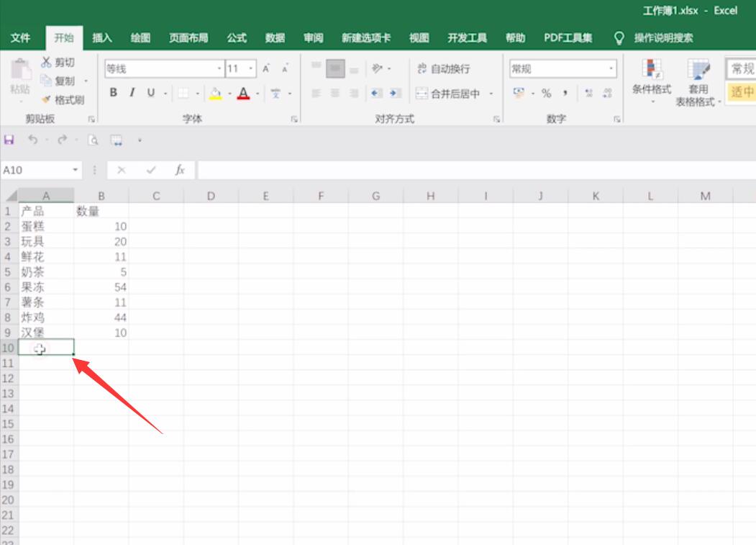Image resolution: width=756 pixels, height=545 pixels.
Task: Expand the font color arrow
Action: [x=258, y=93]
